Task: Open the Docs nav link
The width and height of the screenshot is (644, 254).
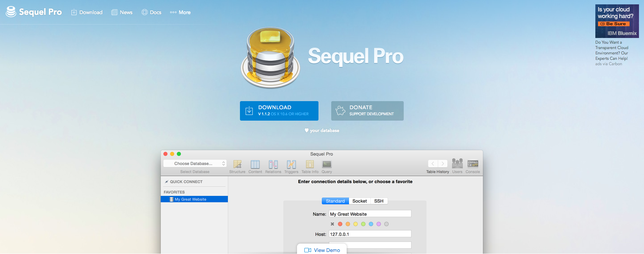Action: (x=151, y=12)
